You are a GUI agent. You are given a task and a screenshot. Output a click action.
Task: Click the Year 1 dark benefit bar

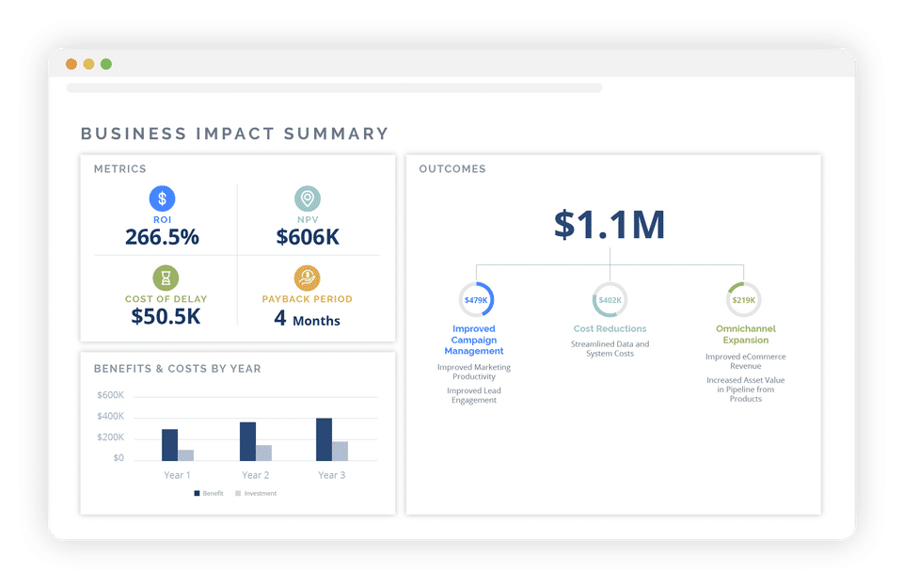pyautogui.click(x=170, y=445)
